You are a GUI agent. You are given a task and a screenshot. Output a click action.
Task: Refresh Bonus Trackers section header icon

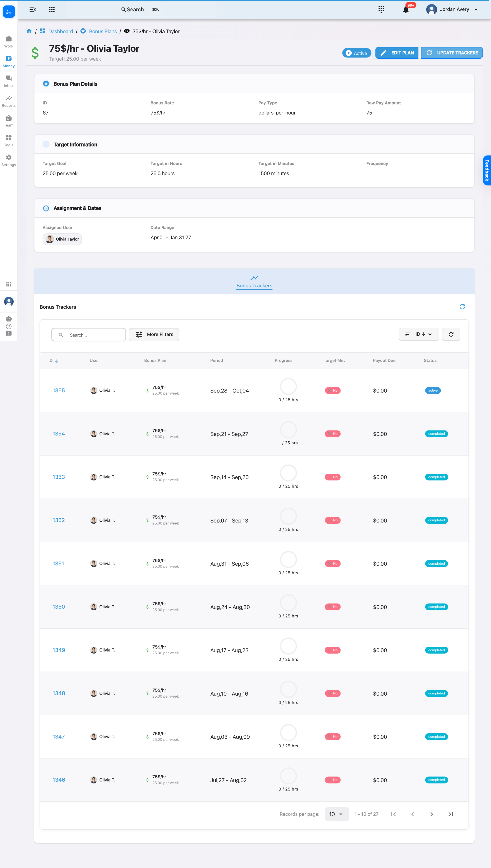click(x=462, y=307)
